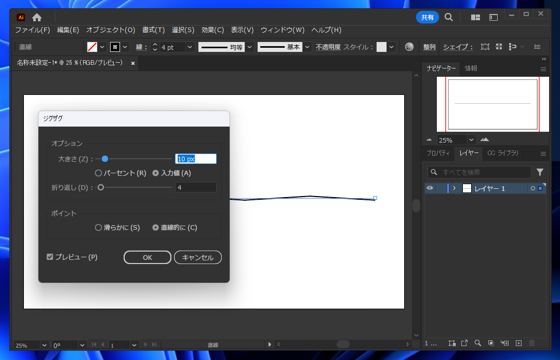Screen dimensions: 560x360
Task: Click the fill color swatch with red slash
Action: (92, 47)
